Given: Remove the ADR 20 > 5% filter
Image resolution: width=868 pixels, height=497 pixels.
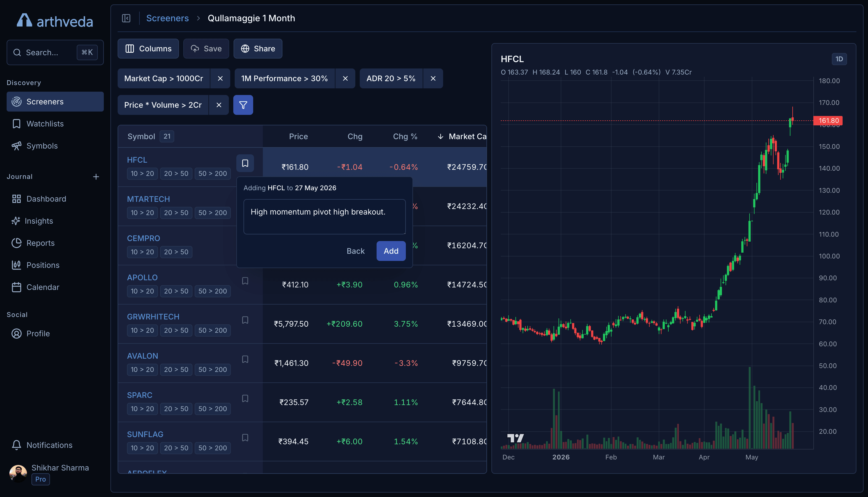Looking at the screenshot, I should pyautogui.click(x=433, y=78).
